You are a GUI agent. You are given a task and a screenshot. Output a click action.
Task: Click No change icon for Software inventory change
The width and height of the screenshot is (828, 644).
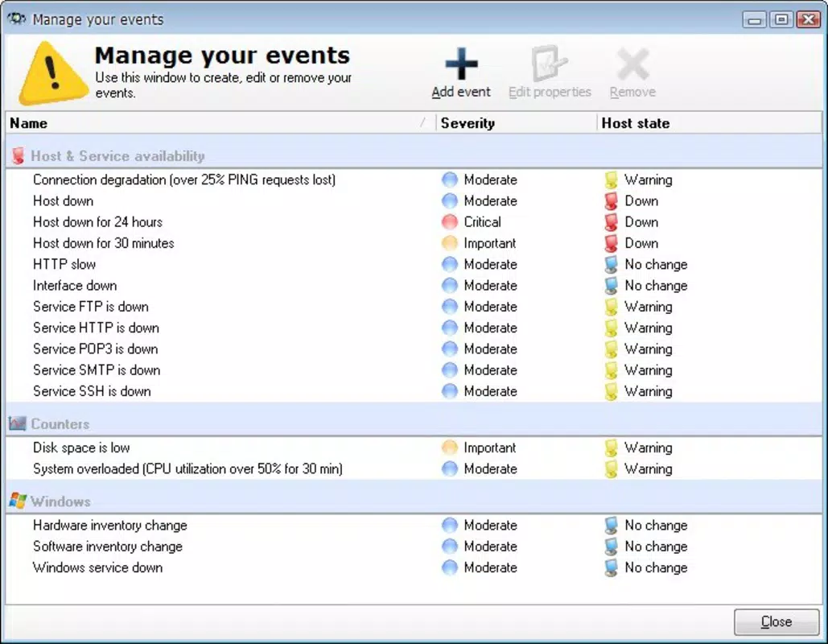(x=611, y=547)
